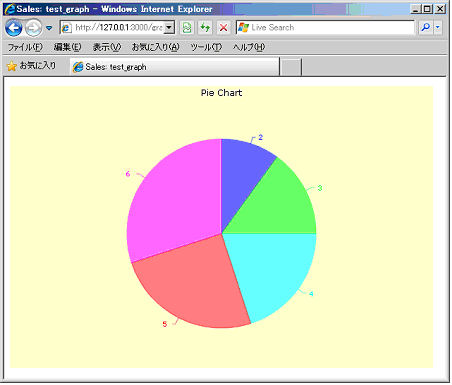This screenshot has width=452, height=385.
Task: Select the Sales: test_graph tab
Action: [174, 67]
